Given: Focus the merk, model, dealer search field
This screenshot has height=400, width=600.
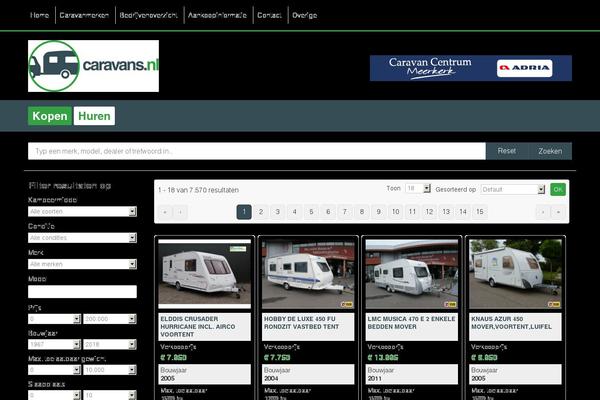Looking at the screenshot, I should (x=257, y=151).
